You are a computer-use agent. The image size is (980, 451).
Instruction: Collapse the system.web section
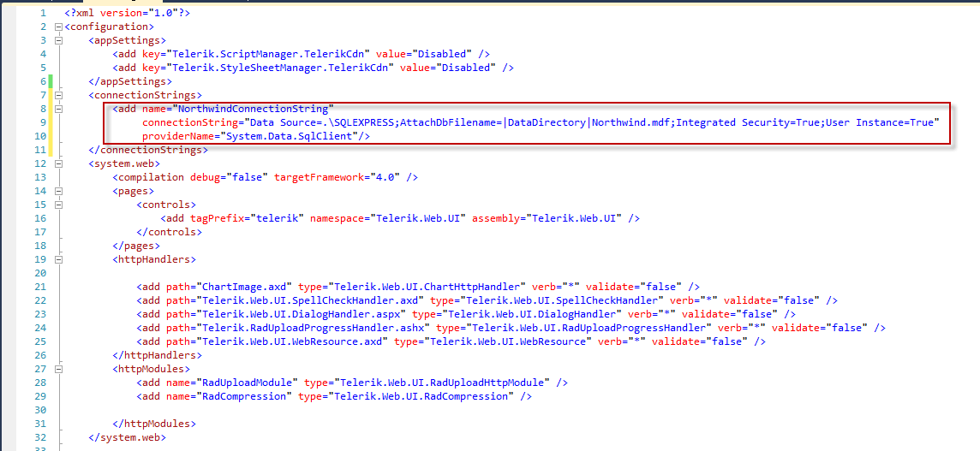(58, 163)
